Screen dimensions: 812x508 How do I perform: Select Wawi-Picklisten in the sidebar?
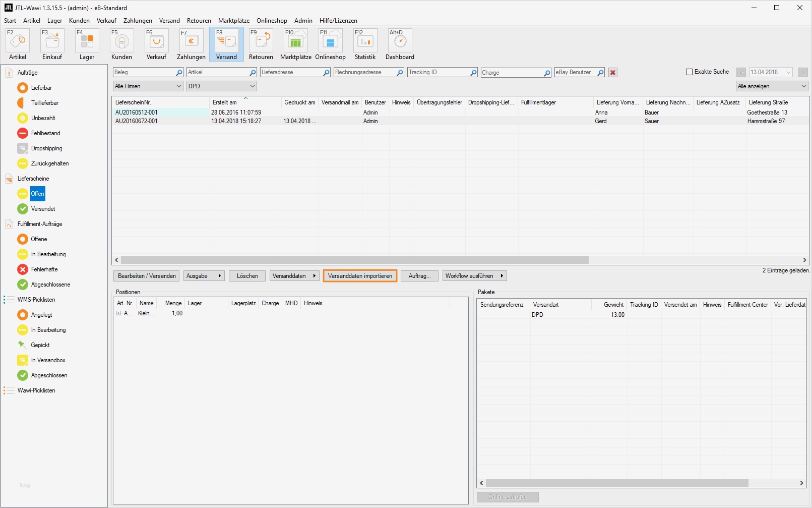(x=36, y=390)
